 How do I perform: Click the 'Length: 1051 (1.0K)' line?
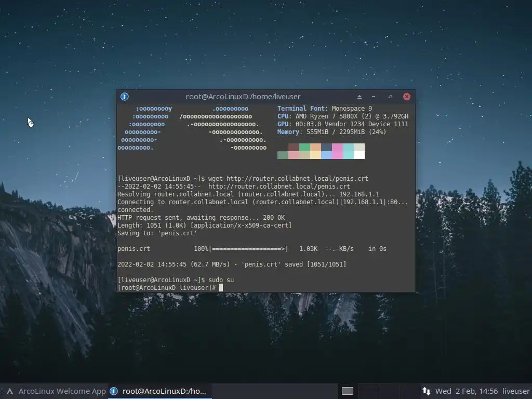(204, 225)
